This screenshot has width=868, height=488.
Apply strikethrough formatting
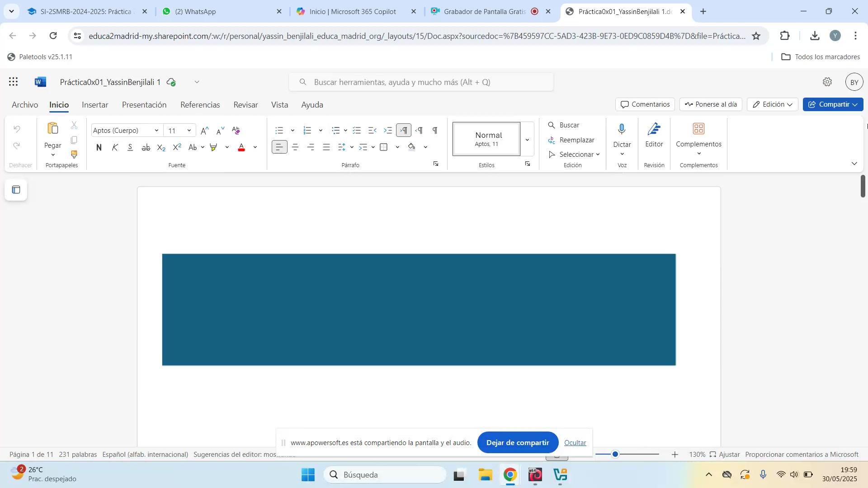146,147
